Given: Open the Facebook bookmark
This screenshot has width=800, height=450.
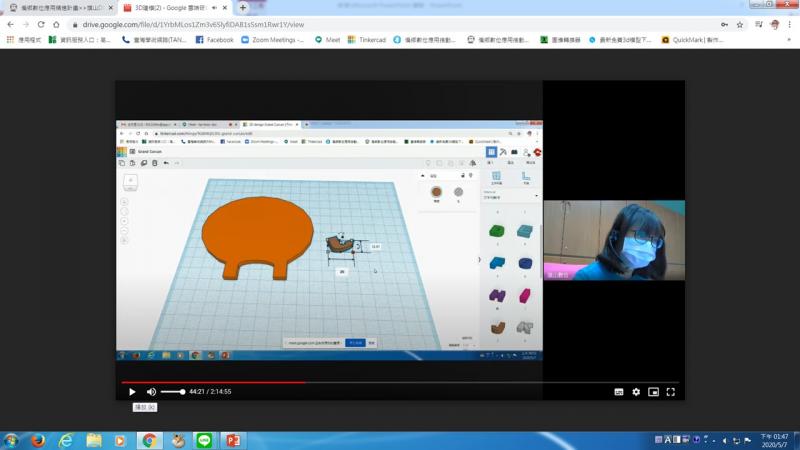Looking at the screenshot, I should pyautogui.click(x=214, y=40).
